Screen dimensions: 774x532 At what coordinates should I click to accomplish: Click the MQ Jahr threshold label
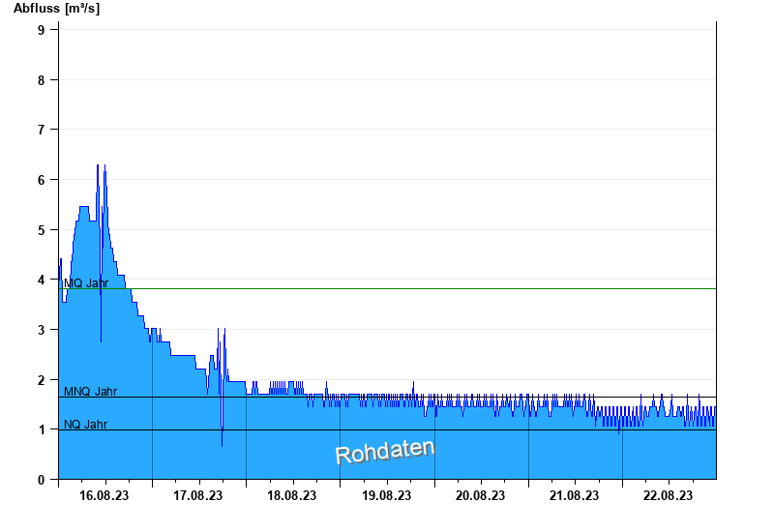tap(86, 283)
